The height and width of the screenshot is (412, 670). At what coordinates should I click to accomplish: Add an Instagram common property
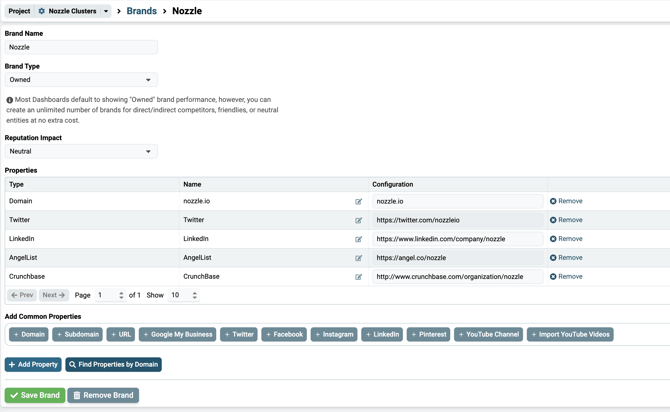334,334
